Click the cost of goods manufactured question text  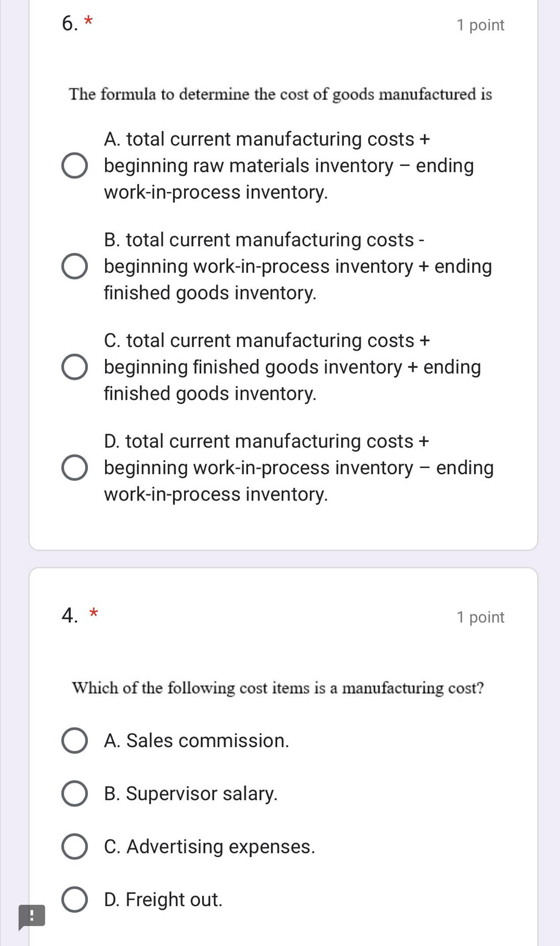[x=280, y=94]
